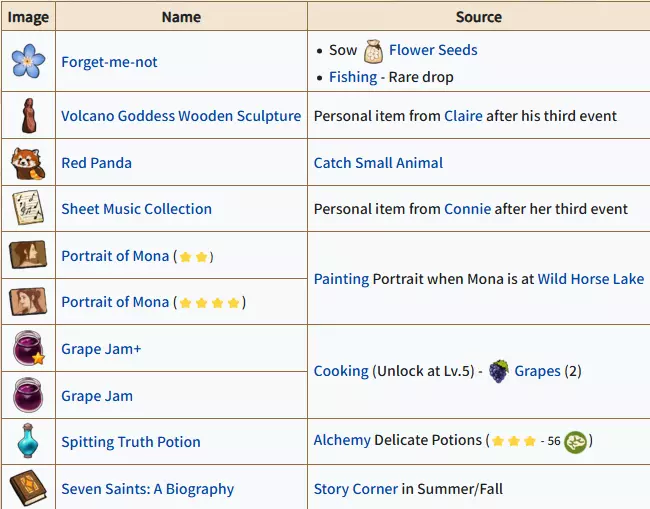Open the Catch Small Animal link
The image size is (650, 509).
click(x=378, y=163)
